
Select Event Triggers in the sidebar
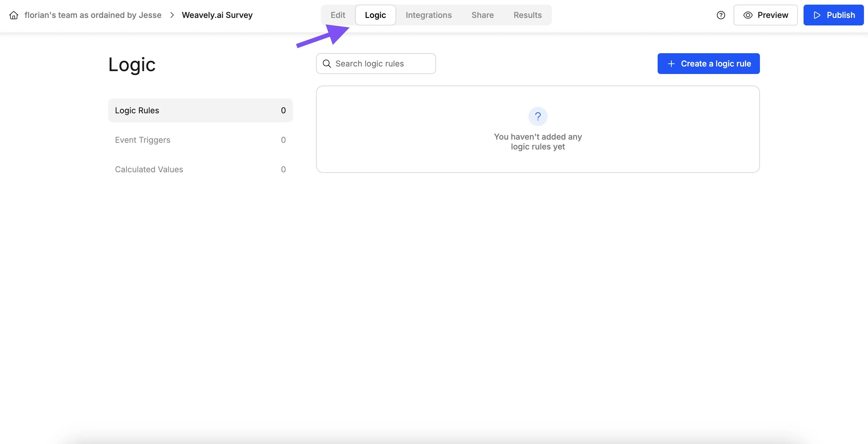pos(142,140)
